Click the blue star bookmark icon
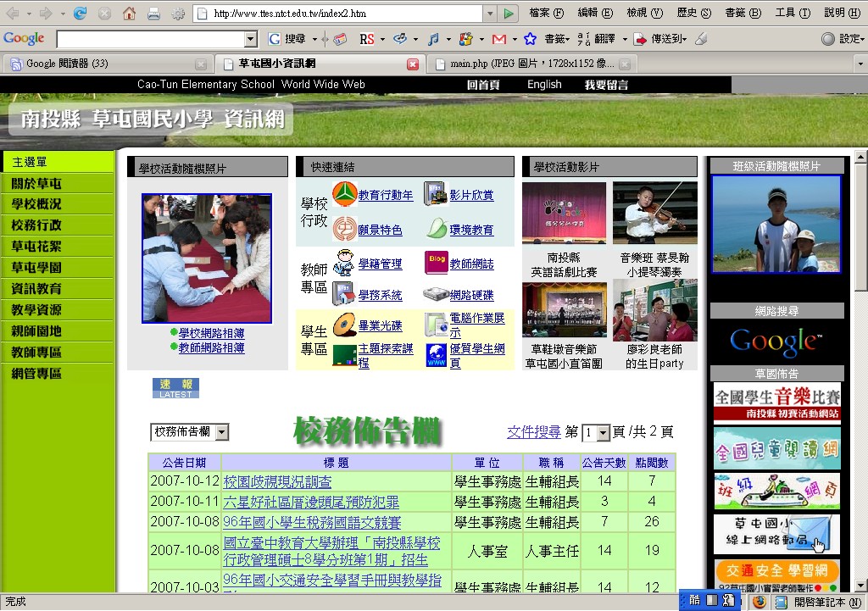 (530, 39)
